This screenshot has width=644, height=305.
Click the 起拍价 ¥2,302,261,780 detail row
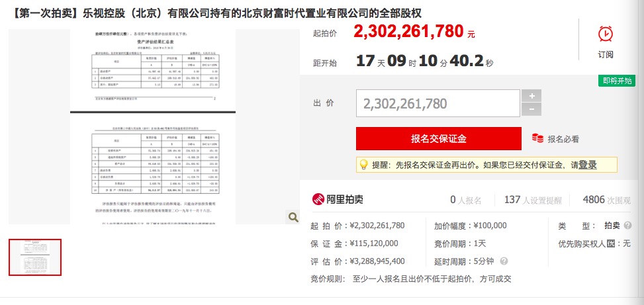tap(357, 226)
